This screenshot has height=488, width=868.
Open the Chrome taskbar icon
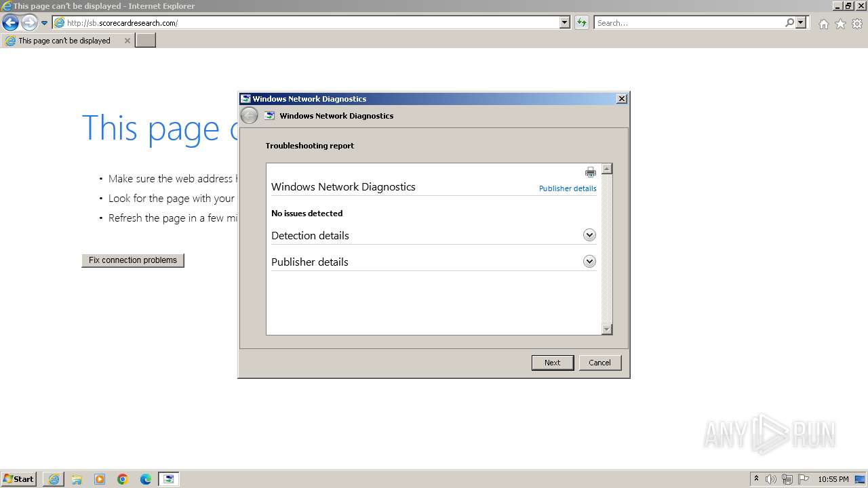(123, 479)
